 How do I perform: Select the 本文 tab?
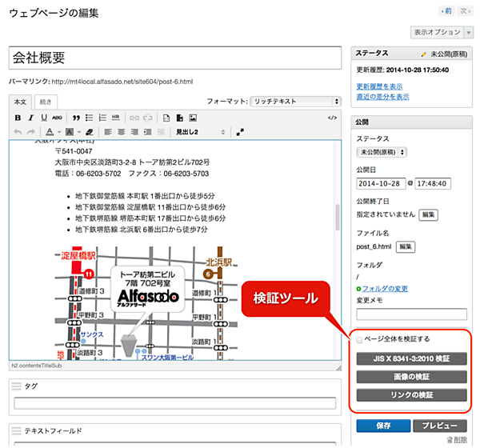[x=21, y=102]
